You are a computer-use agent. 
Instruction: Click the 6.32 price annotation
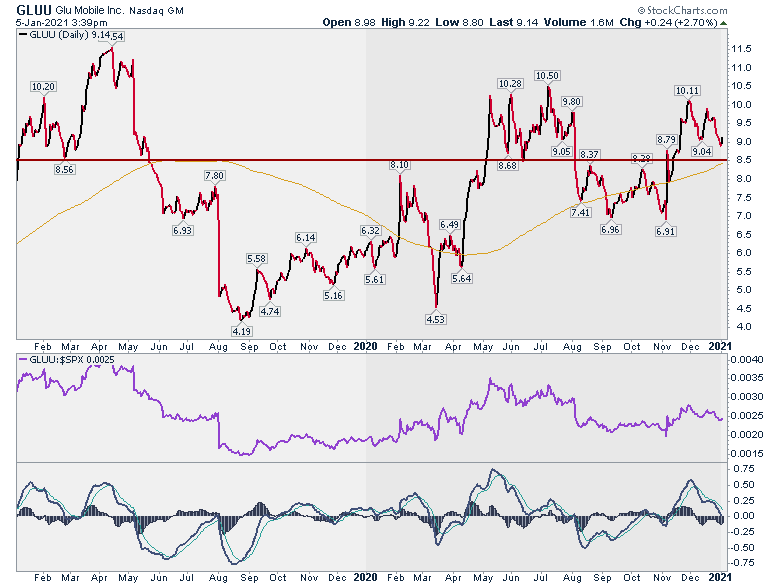(370, 230)
